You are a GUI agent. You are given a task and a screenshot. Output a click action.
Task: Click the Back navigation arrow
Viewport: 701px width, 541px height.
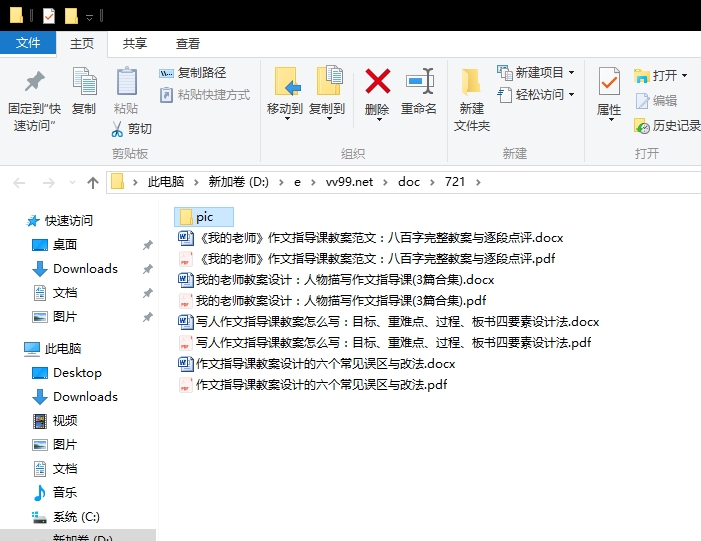(19, 182)
